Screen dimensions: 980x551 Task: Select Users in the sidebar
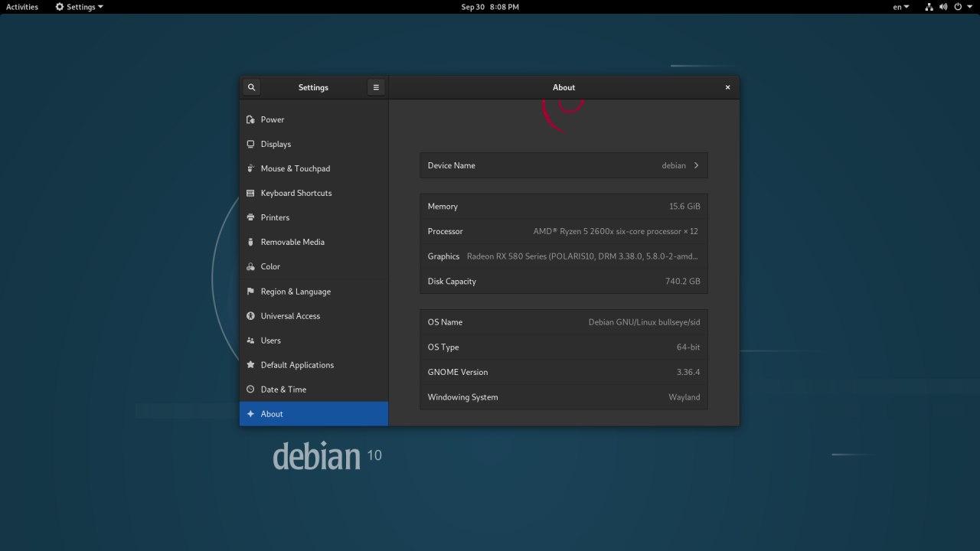click(x=314, y=341)
